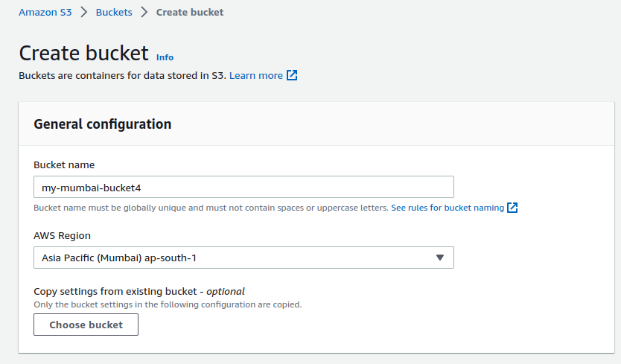Click the bucket settings copied helper text

click(x=168, y=304)
